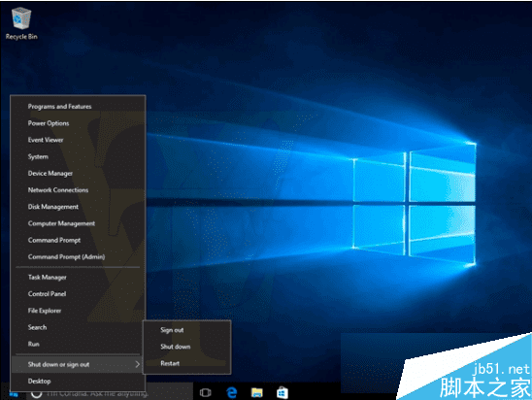Choose Sign out in the submenu
The image size is (532, 400).
(187, 330)
